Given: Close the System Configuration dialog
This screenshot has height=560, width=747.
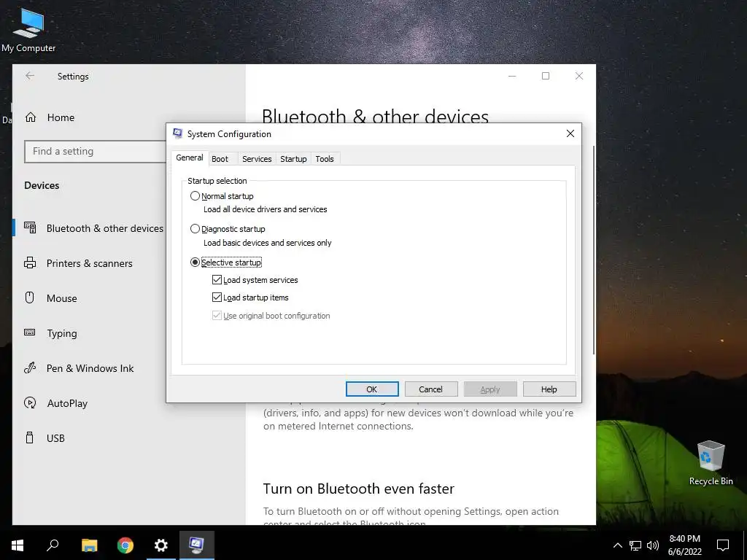Looking at the screenshot, I should coord(570,134).
